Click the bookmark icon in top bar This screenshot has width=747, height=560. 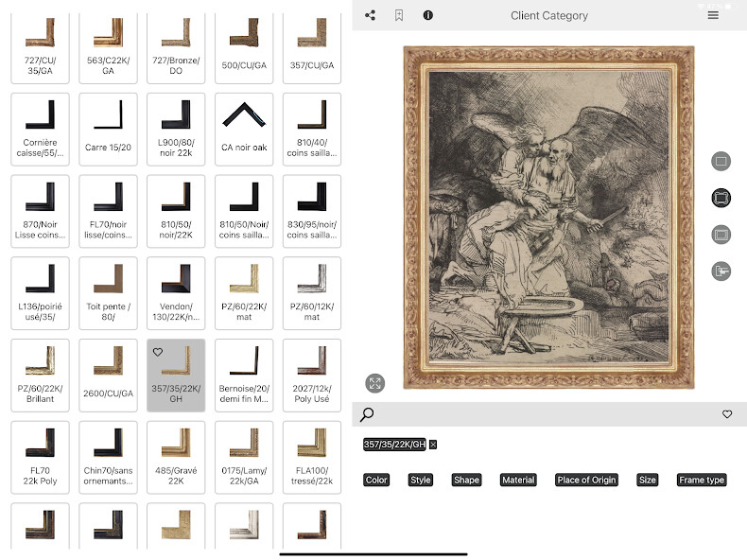point(399,15)
